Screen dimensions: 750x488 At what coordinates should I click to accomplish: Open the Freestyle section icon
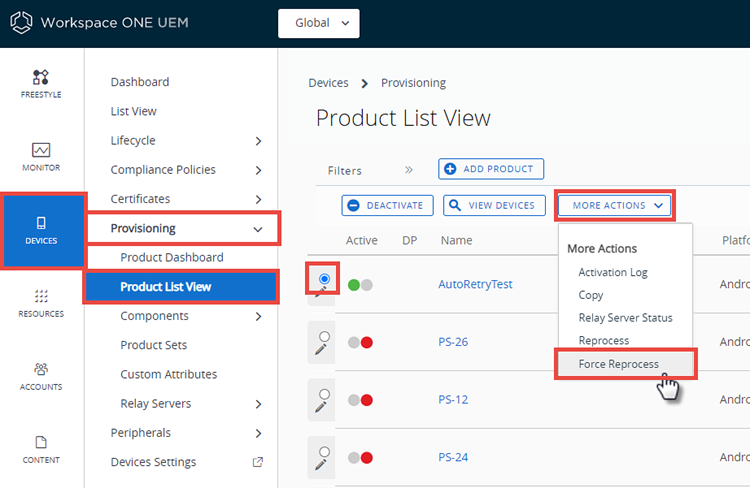[41, 77]
